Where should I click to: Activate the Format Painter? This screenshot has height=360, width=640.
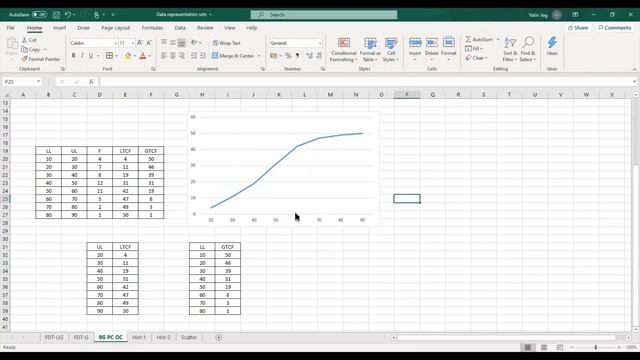[x=41, y=59]
